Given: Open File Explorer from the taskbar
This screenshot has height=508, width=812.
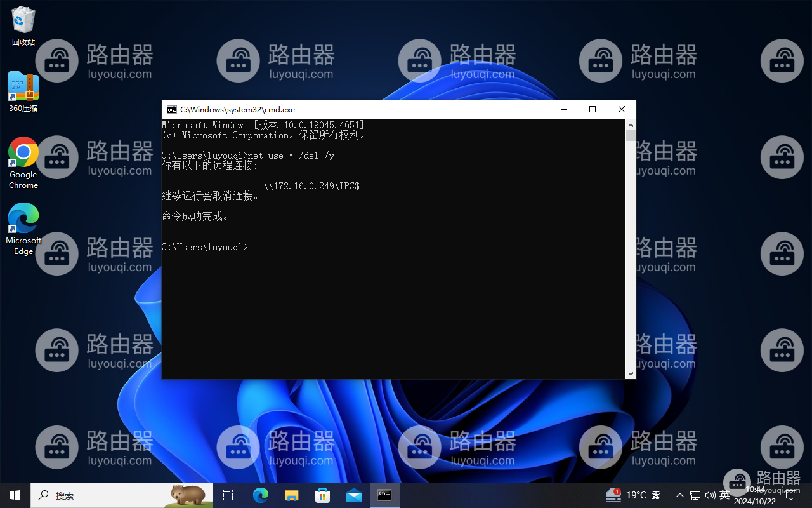Looking at the screenshot, I should tap(292, 495).
